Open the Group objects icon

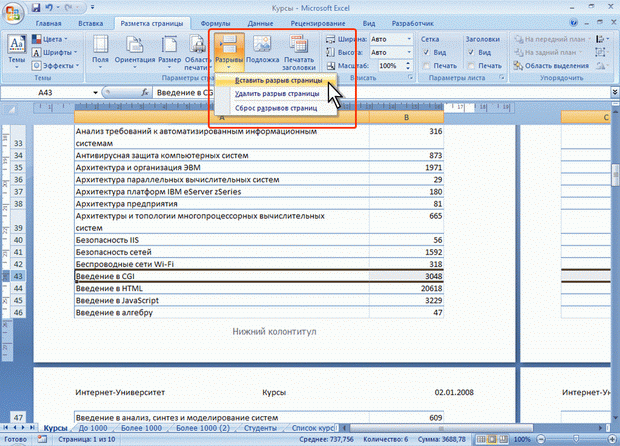pyautogui.click(x=602, y=52)
